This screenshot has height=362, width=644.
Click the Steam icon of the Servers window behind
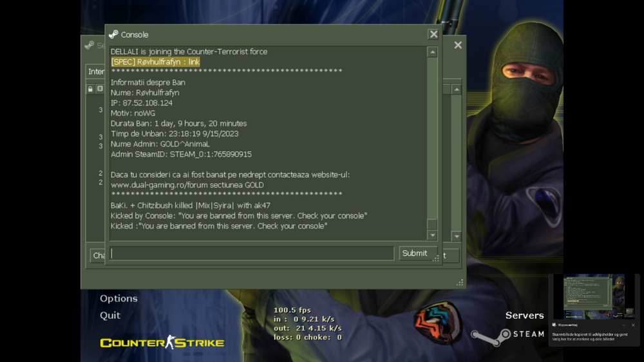coord(89,45)
